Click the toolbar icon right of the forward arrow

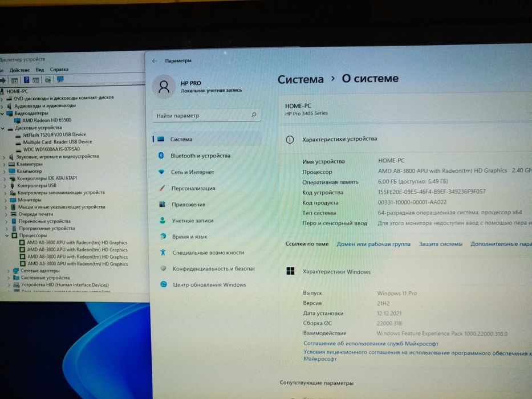15,80
